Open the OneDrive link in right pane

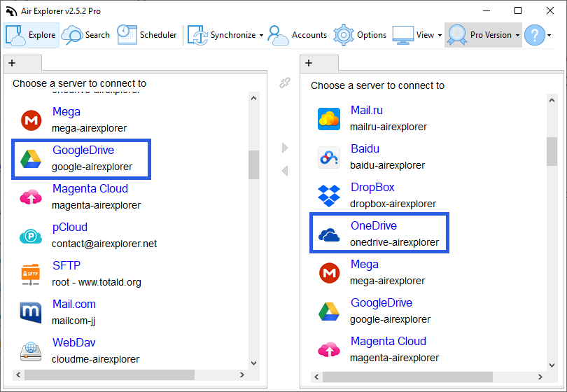tap(374, 225)
